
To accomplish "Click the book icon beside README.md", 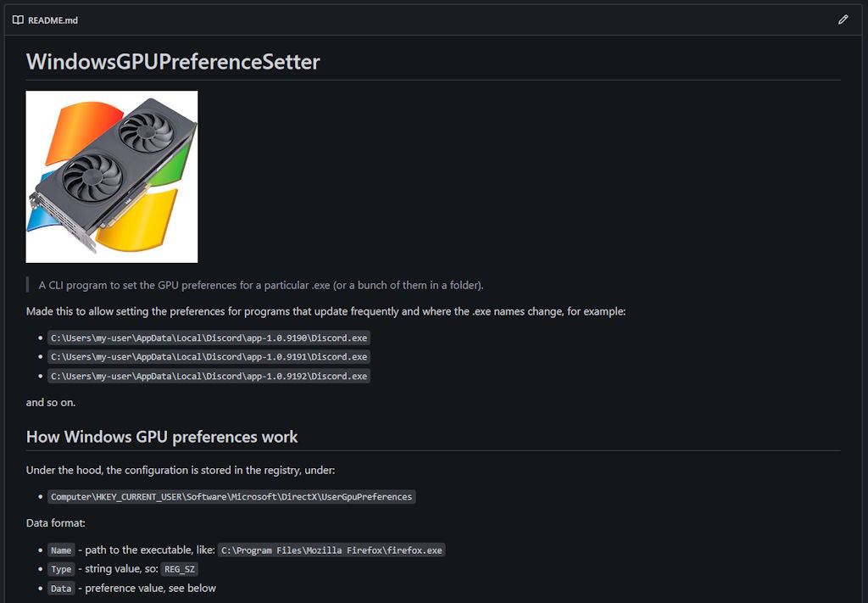I will (x=18, y=20).
